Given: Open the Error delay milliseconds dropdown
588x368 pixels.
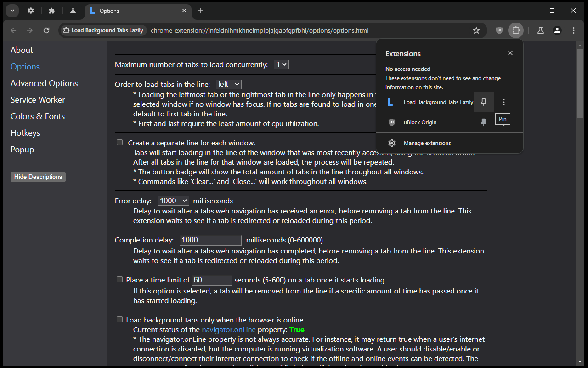Looking at the screenshot, I should [173, 201].
